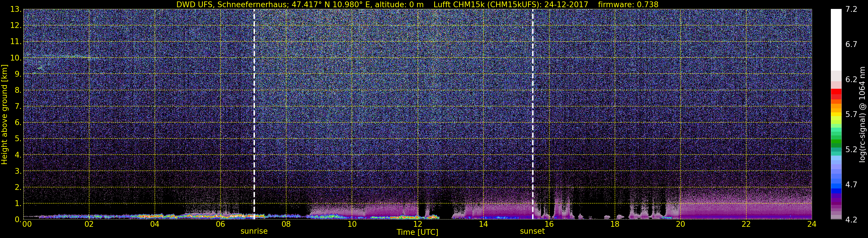Viewport: 868px width, 238px height.
Task: Click the height axis tick label '11.'
Action: [x=16, y=42]
